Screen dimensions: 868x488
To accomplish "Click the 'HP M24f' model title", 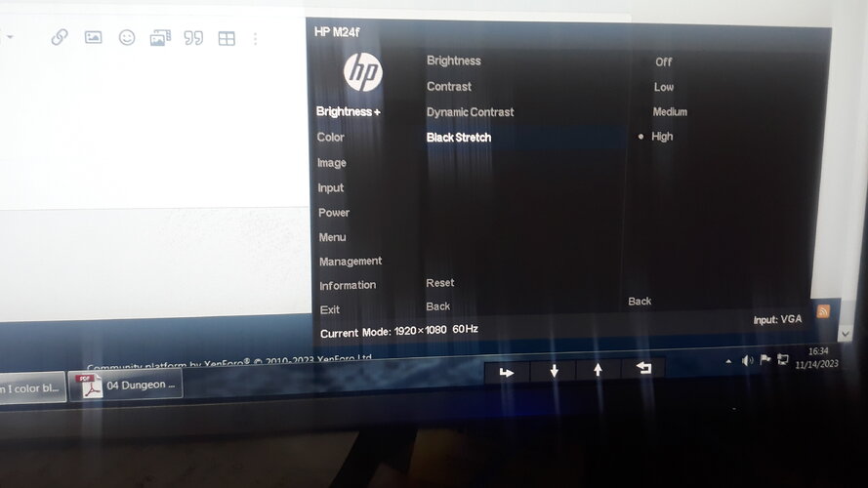I will click(337, 32).
